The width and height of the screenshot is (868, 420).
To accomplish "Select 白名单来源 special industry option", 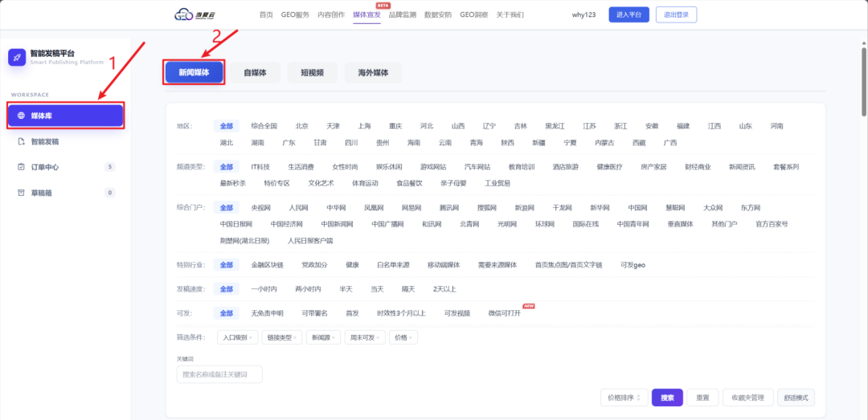I will [393, 265].
